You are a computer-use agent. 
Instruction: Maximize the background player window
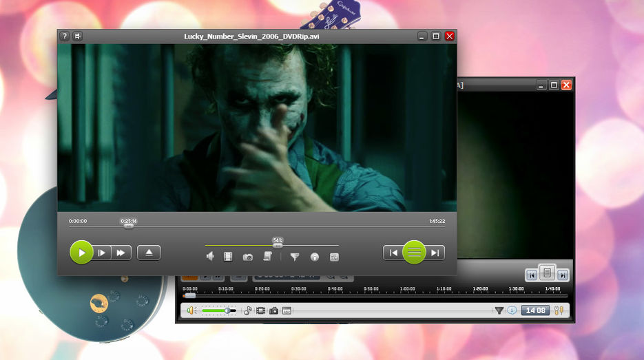(554, 85)
